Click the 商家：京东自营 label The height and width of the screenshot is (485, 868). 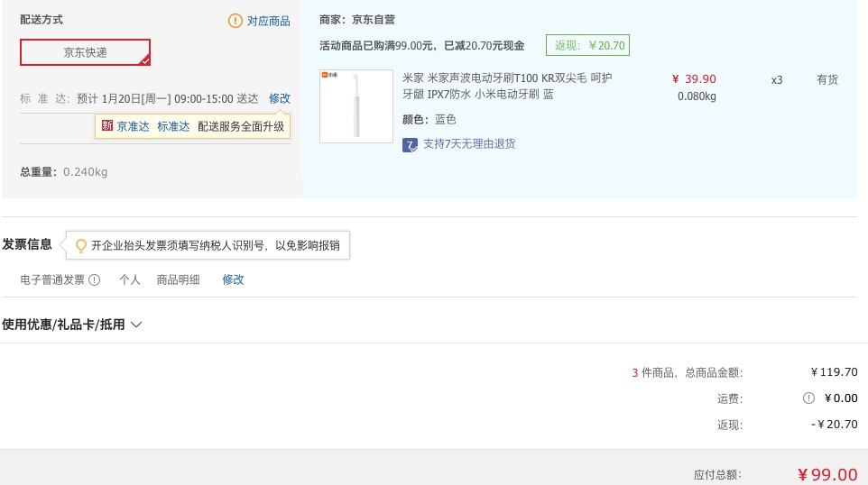pyautogui.click(x=357, y=20)
